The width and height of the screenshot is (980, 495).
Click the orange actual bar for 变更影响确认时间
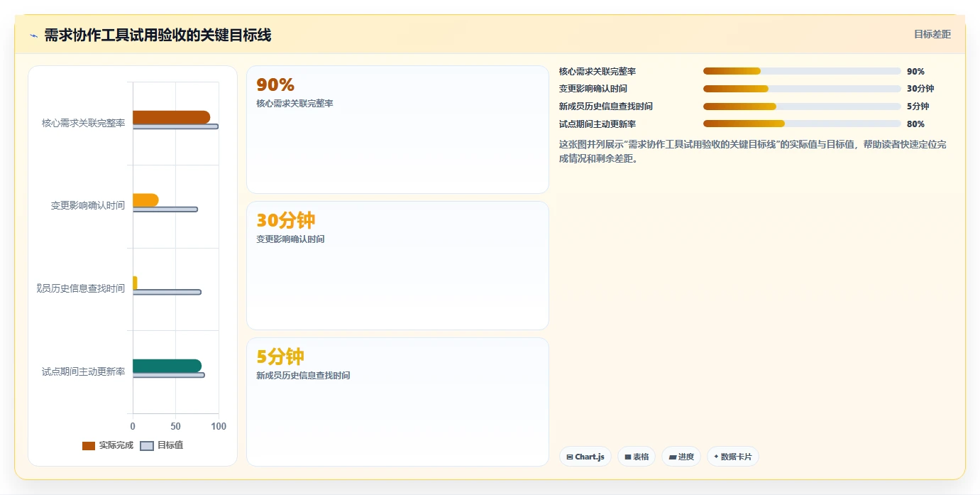(x=145, y=200)
